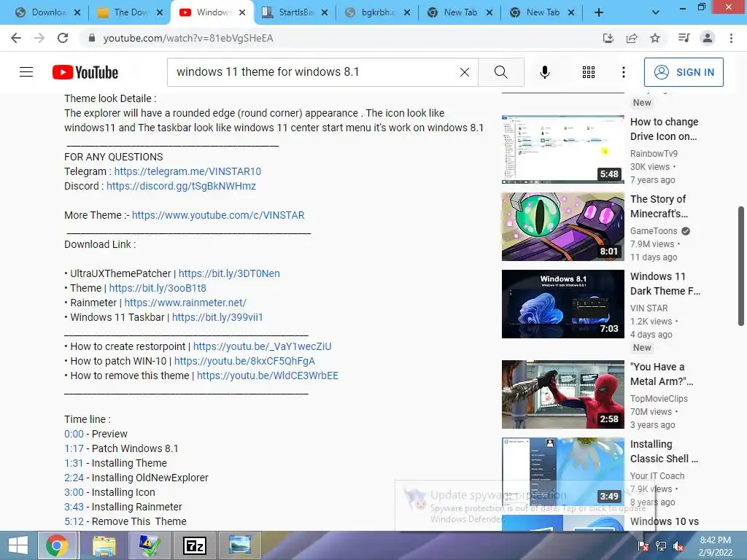Go forward in Chrome
The height and width of the screenshot is (560, 747).
click(39, 38)
